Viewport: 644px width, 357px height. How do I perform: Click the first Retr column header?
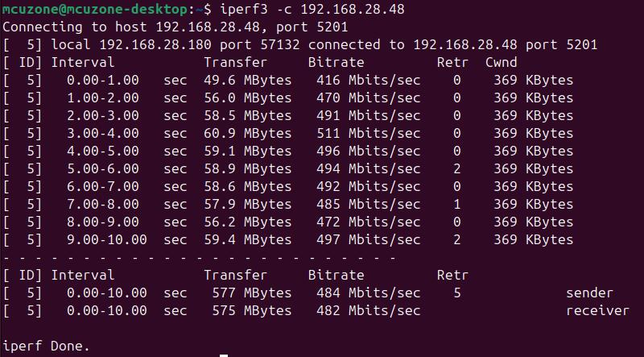pyautogui.click(x=452, y=63)
